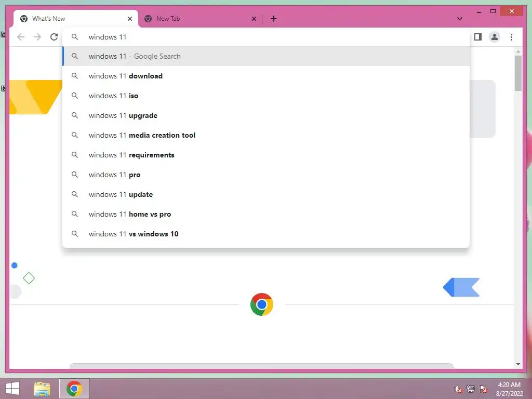This screenshot has height=399, width=532.
Task: Close the New Tab tab
Action: coord(254,19)
